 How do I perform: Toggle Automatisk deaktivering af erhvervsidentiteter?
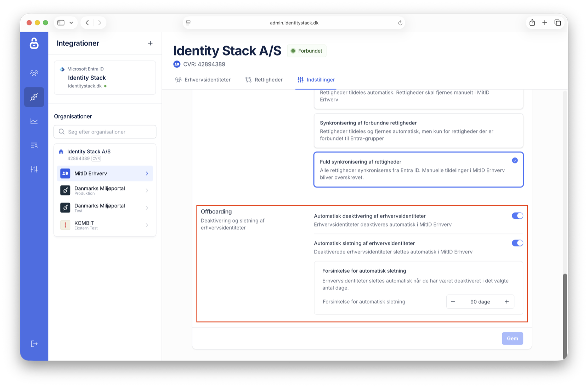coord(517,216)
